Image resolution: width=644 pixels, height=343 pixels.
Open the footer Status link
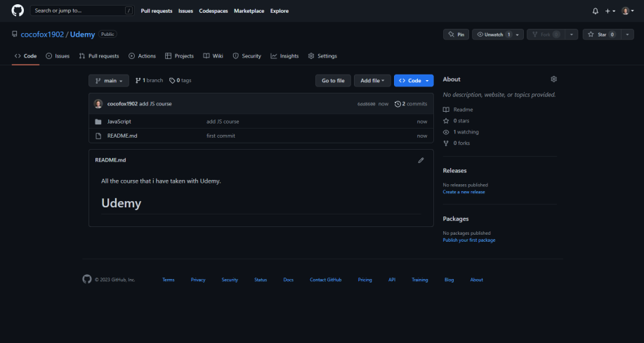click(261, 280)
